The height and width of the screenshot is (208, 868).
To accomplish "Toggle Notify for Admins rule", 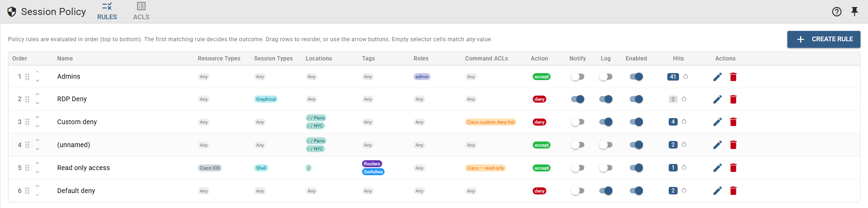I will click(578, 77).
